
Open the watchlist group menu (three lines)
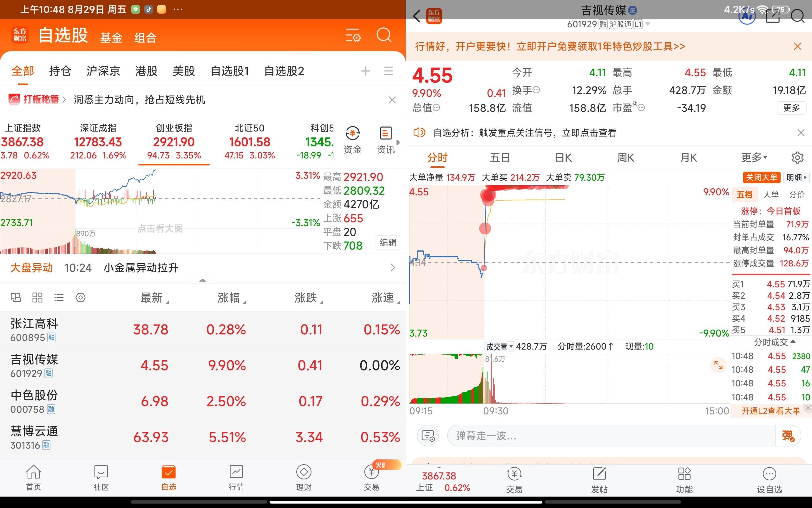(x=389, y=71)
